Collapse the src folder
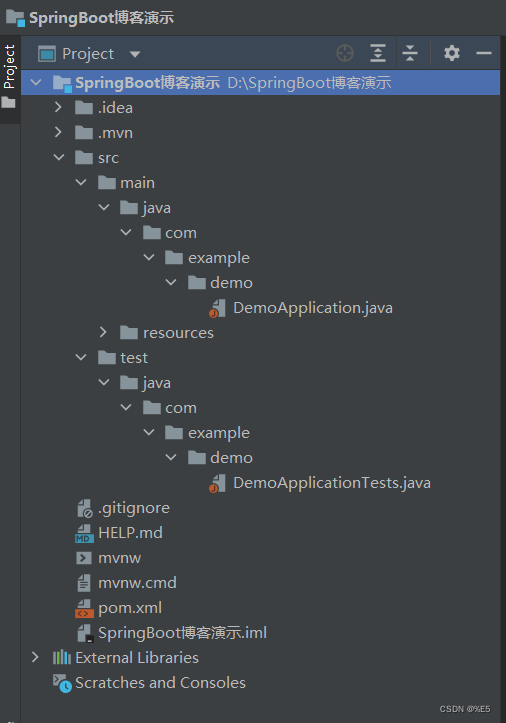The image size is (506, 723). click(59, 157)
